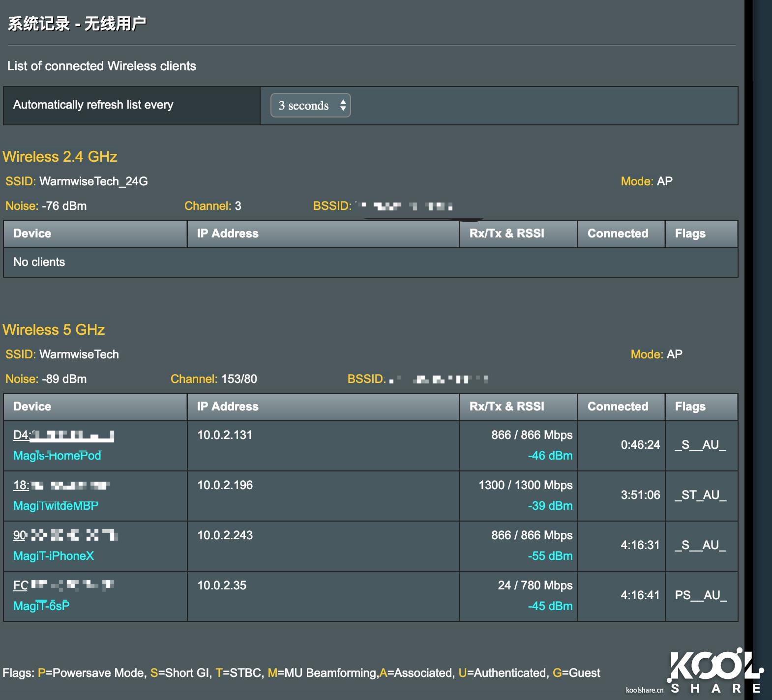Open the koolshare.cn link text
The width and height of the screenshot is (772, 700).
pyautogui.click(x=644, y=690)
